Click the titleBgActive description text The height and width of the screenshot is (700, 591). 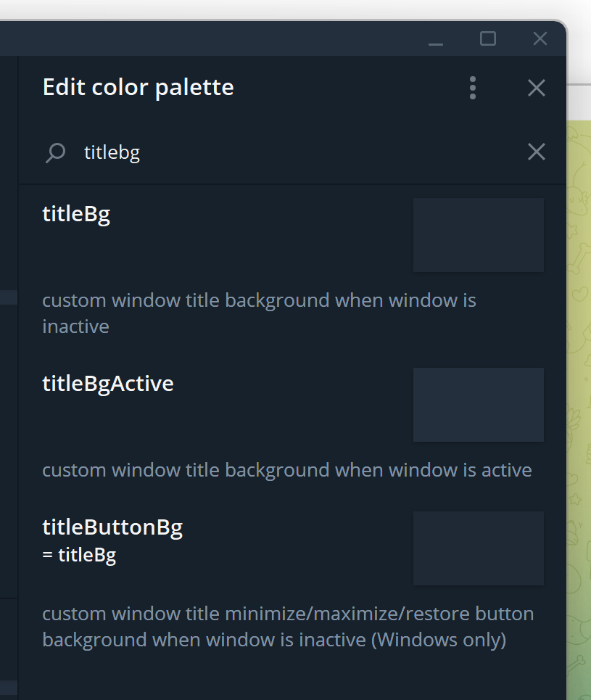click(x=286, y=469)
